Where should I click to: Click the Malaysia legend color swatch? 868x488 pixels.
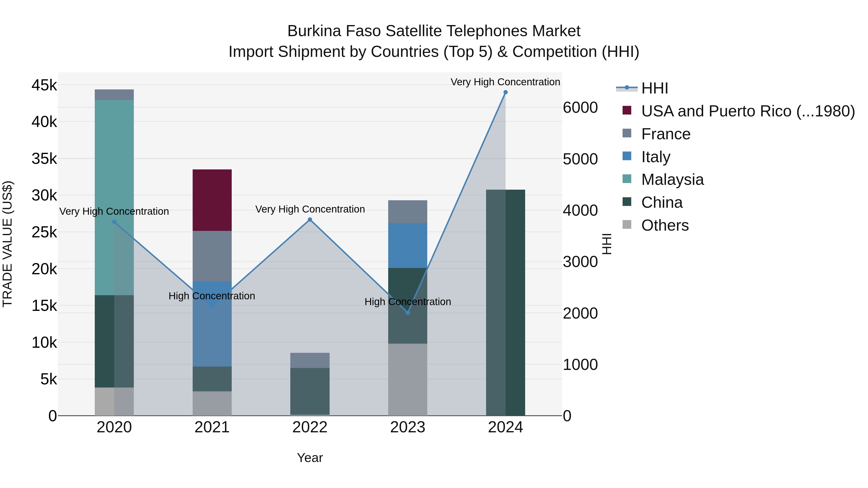tap(627, 179)
